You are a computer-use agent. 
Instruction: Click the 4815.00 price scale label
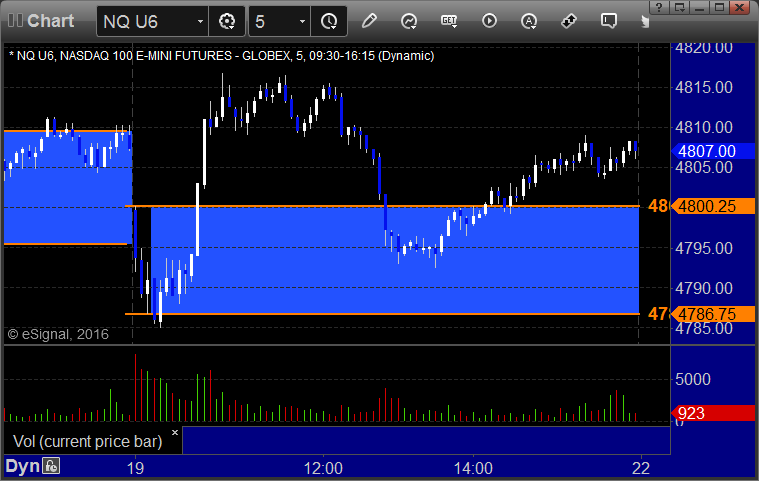[703, 88]
